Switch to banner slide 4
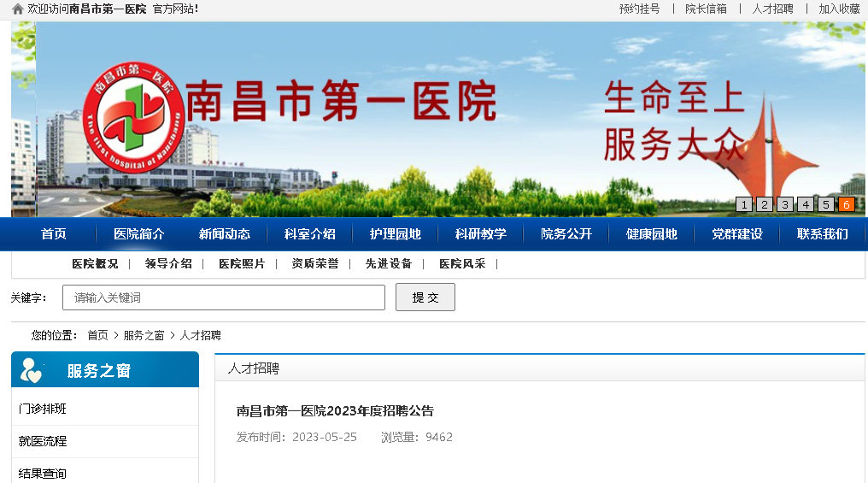The image size is (868, 483). pos(806,204)
